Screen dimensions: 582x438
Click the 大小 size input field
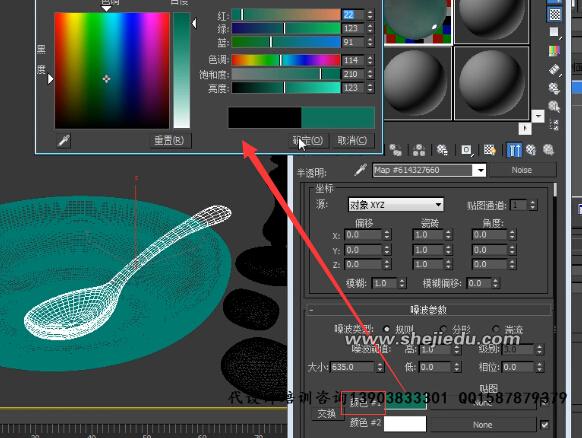tap(353, 367)
